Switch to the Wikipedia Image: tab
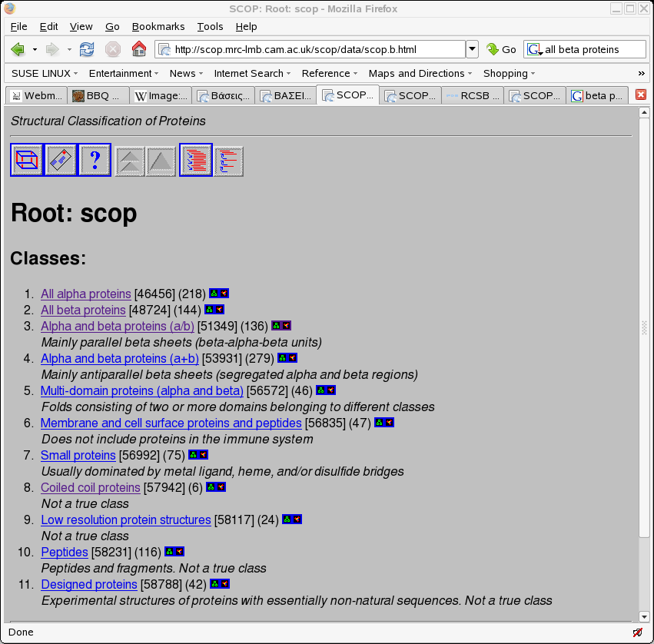654x644 pixels. pos(161,95)
